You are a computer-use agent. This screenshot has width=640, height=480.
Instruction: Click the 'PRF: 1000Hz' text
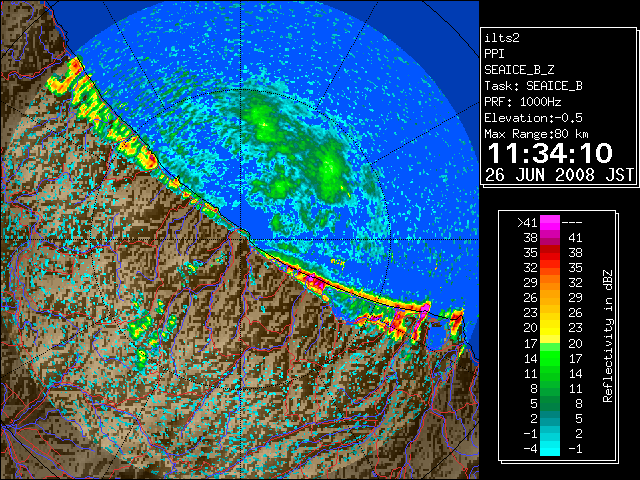[523, 102]
